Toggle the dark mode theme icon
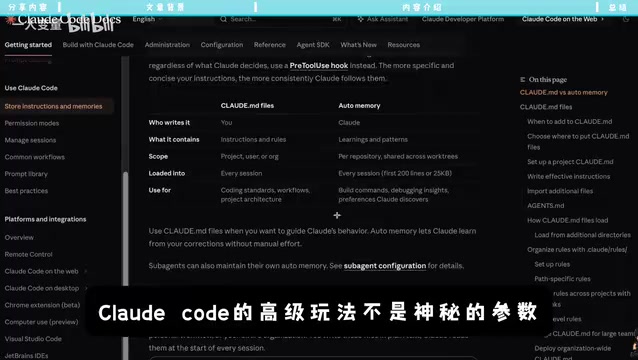Viewport: 638px width, 360px height. pyautogui.click(x=625, y=19)
